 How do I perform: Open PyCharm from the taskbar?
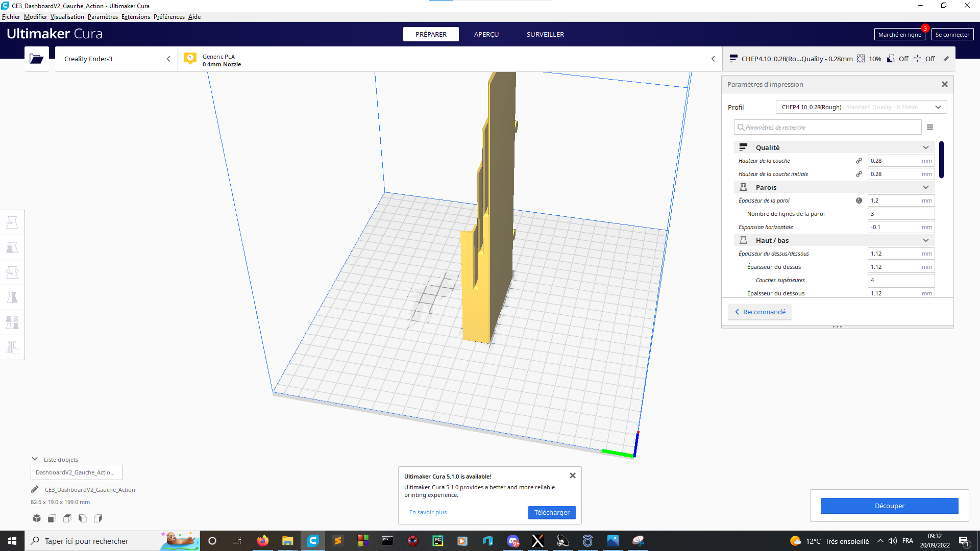point(438,541)
